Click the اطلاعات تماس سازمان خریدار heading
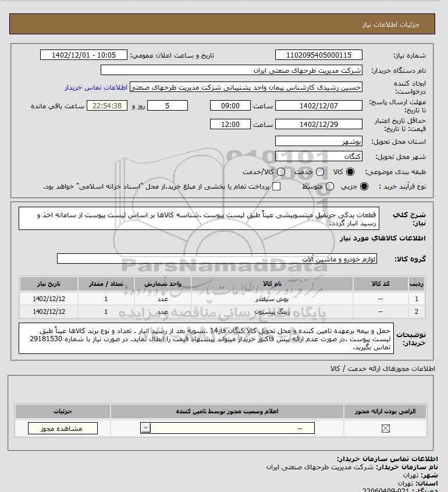This screenshot has width=448, height=492. pyautogui.click(x=387, y=459)
